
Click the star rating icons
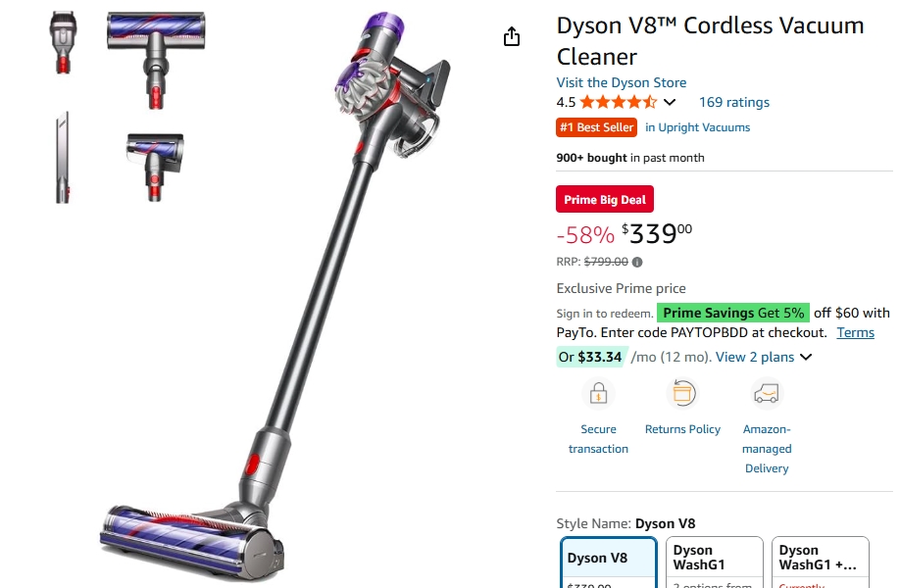tap(619, 102)
